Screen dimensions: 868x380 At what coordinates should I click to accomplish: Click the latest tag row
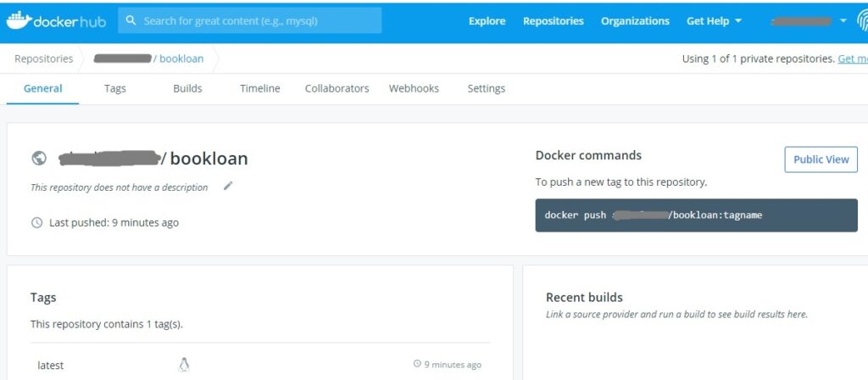[259, 365]
